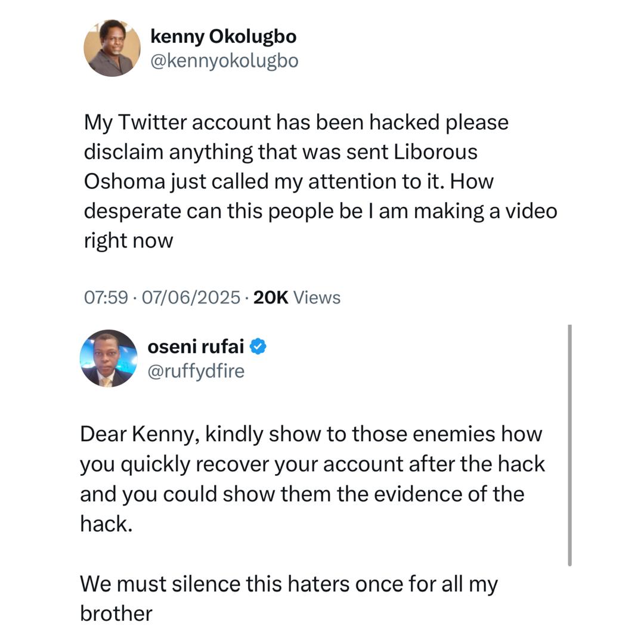Click the Views label

pyautogui.click(x=317, y=297)
